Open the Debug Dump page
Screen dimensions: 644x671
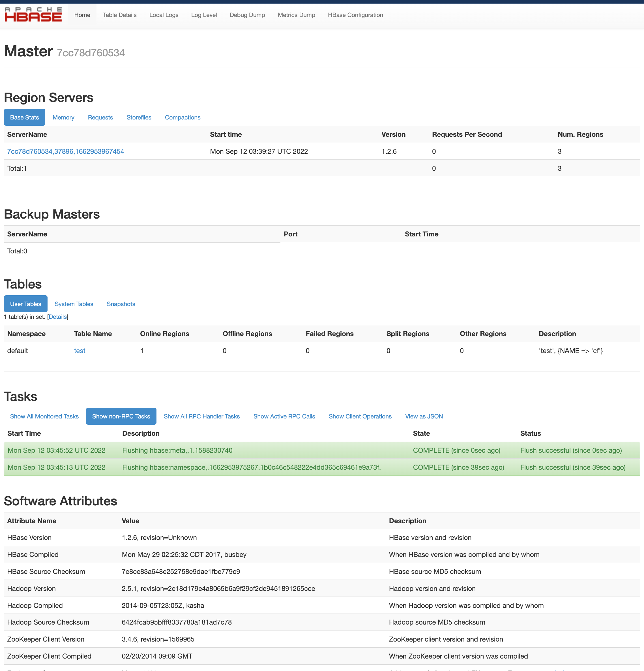tap(247, 15)
